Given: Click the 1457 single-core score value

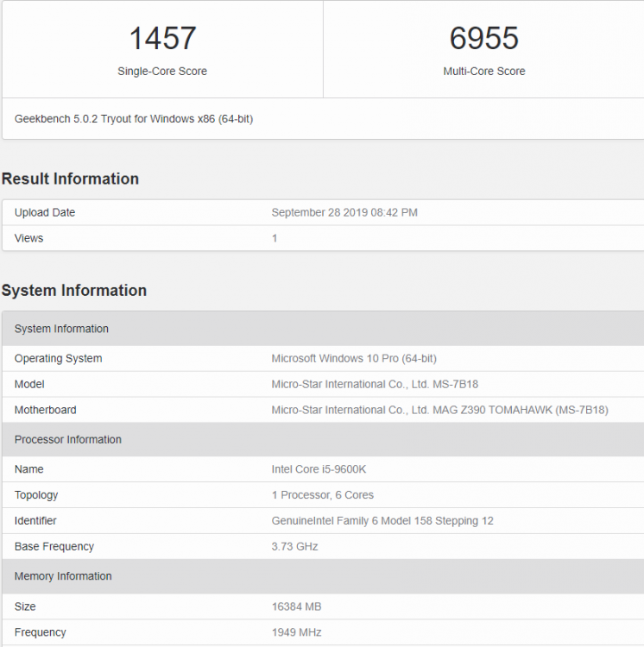Looking at the screenshot, I should tap(162, 38).
